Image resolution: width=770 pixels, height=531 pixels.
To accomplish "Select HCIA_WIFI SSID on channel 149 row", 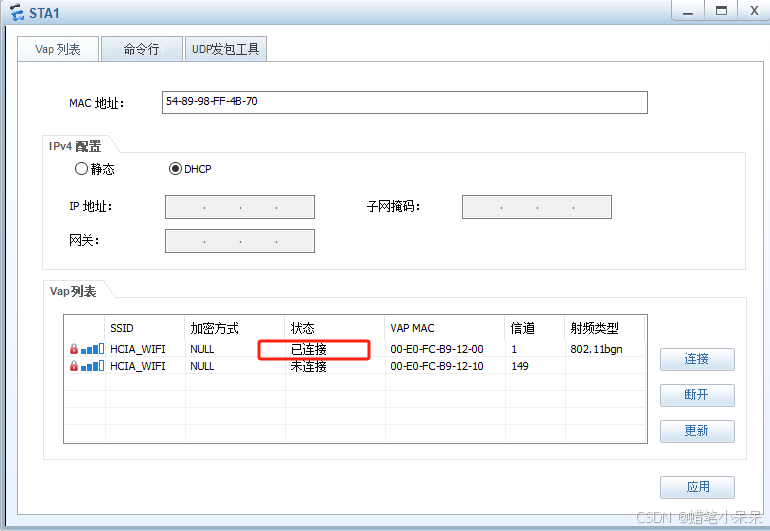I will pyautogui.click(x=138, y=366).
